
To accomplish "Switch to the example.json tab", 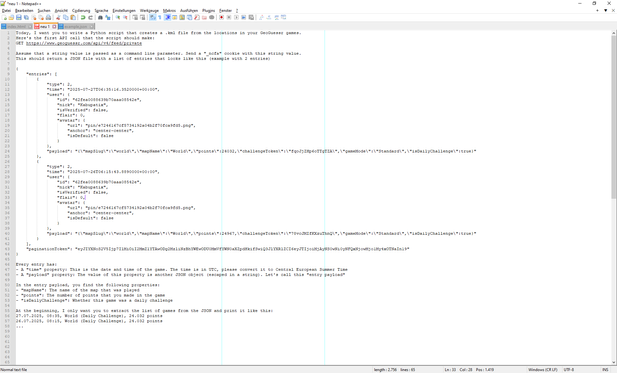I will tap(76, 26).
